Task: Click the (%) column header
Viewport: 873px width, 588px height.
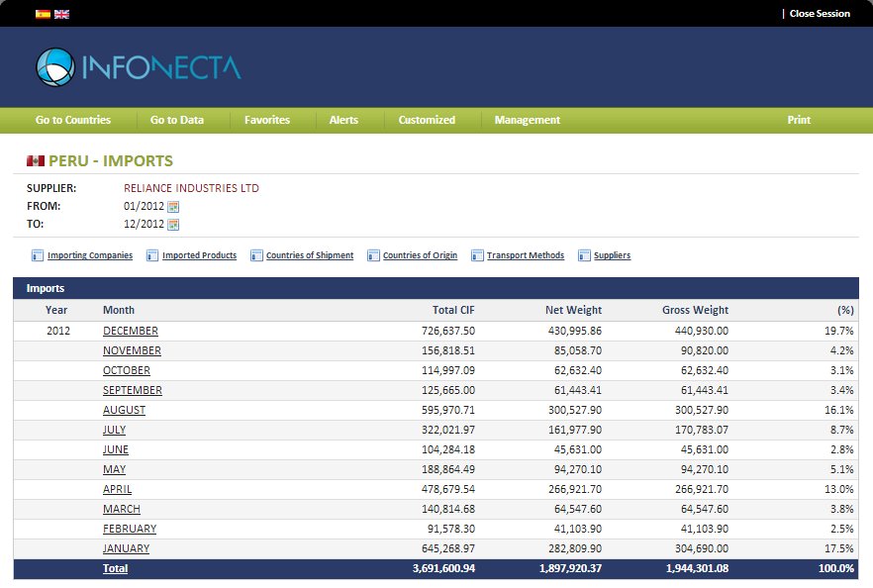Action: (x=845, y=310)
